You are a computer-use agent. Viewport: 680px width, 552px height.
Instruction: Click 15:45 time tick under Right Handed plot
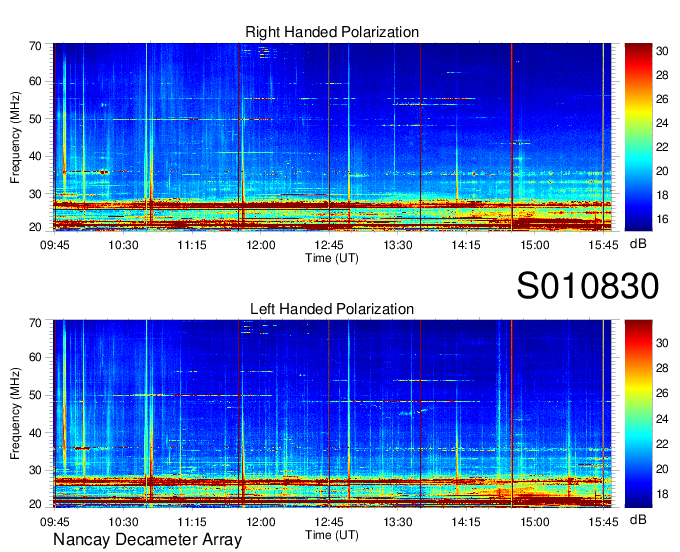tap(603, 245)
